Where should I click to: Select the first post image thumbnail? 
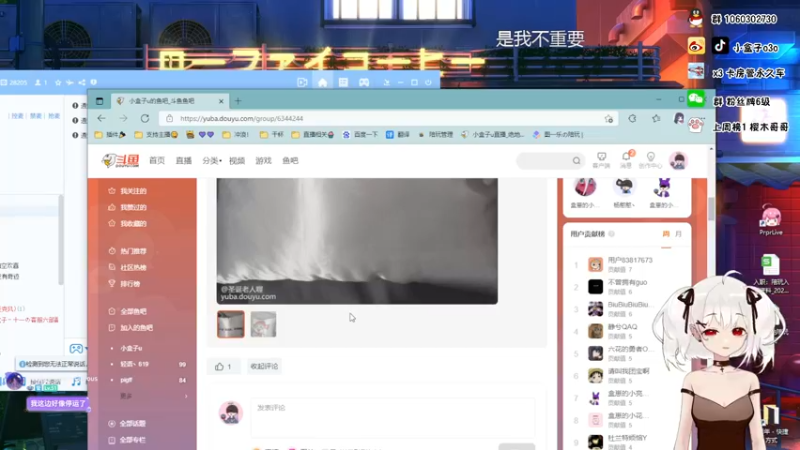point(231,324)
